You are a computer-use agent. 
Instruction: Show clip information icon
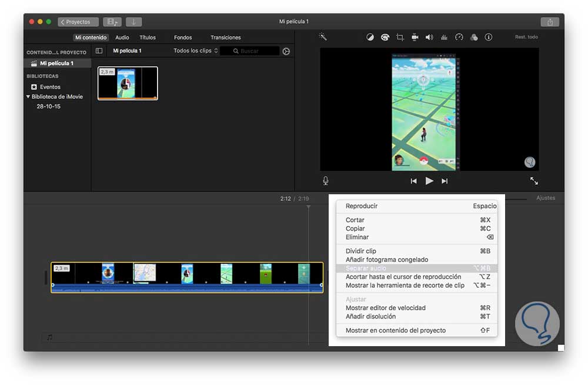tap(488, 37)
